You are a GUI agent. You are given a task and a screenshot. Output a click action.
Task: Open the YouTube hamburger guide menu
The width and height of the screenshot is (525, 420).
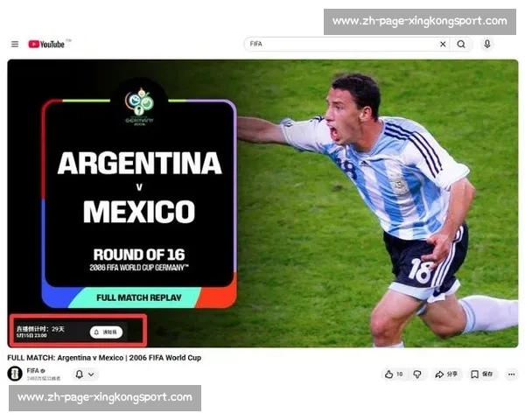point(15,45)
